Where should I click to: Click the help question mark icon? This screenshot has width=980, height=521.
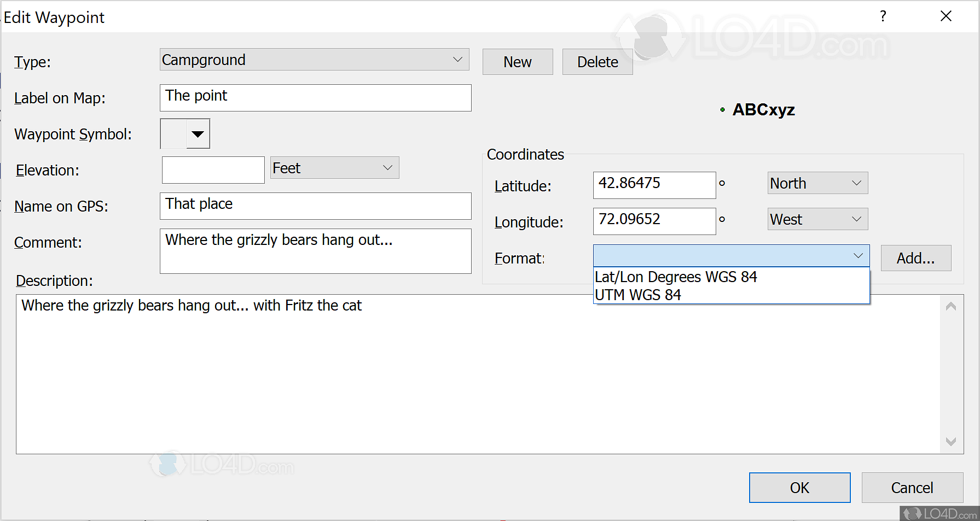click(883, 16)
